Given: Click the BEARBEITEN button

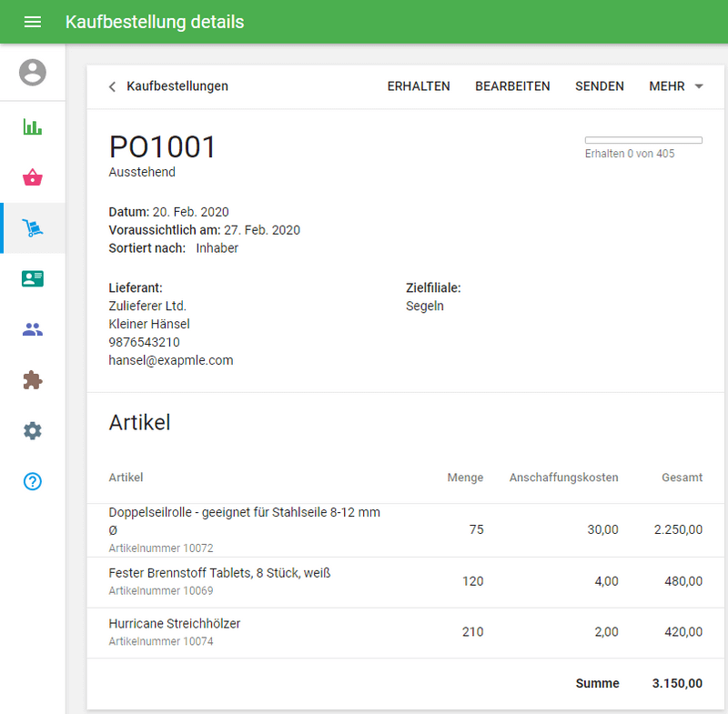Looking at the screenshot, I should point(512,86).
